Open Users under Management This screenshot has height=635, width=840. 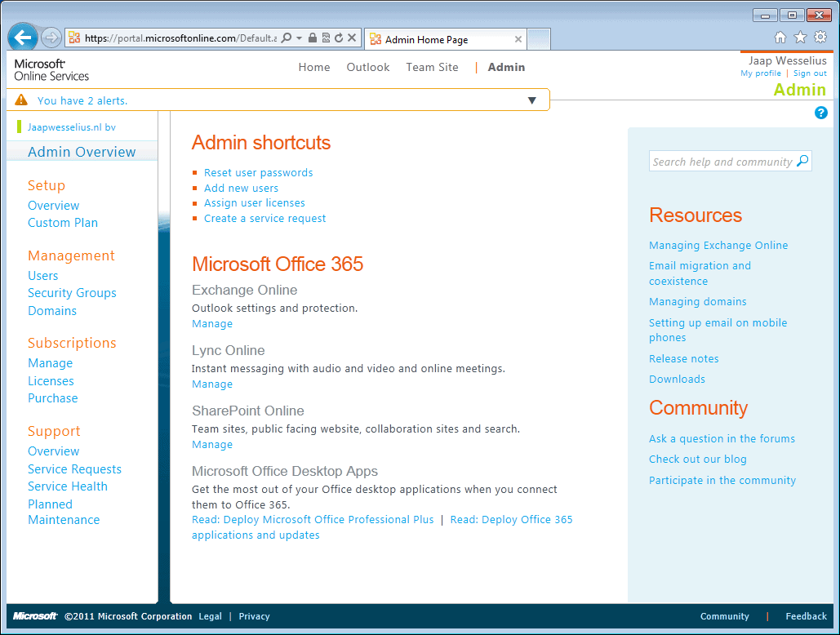click(x=42, y=276)
